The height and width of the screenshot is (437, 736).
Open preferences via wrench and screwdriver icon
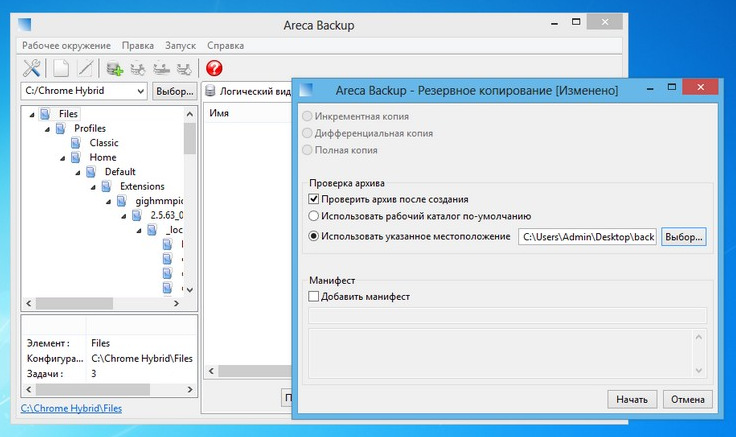click(x=31, y=68)
